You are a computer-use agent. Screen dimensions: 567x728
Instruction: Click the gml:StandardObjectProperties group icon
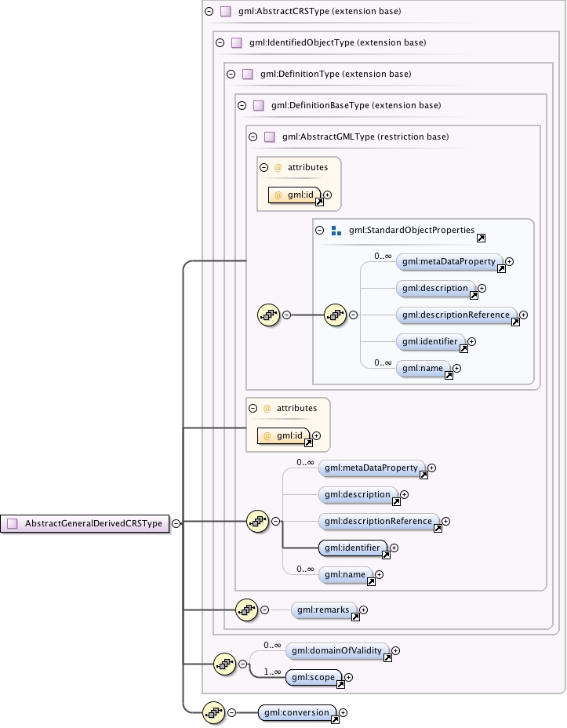point(336,231)
